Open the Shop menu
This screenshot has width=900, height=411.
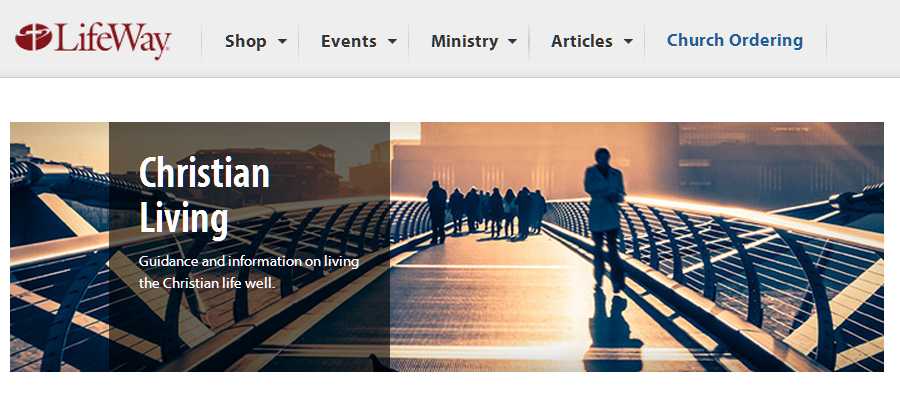pos(246,41)
